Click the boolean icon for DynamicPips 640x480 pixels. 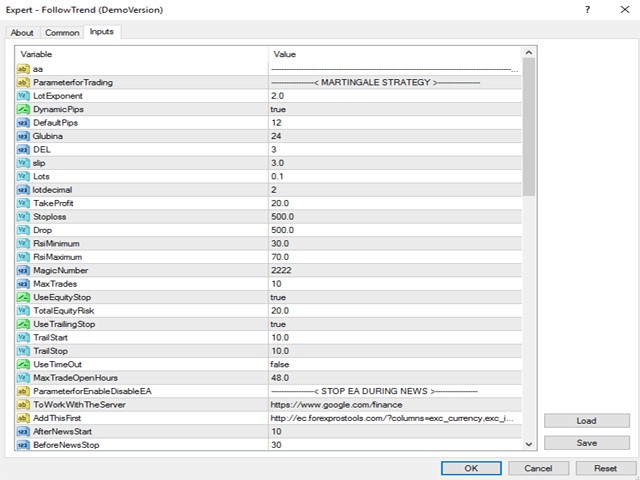pyautogui.click(x=23, y=109)
